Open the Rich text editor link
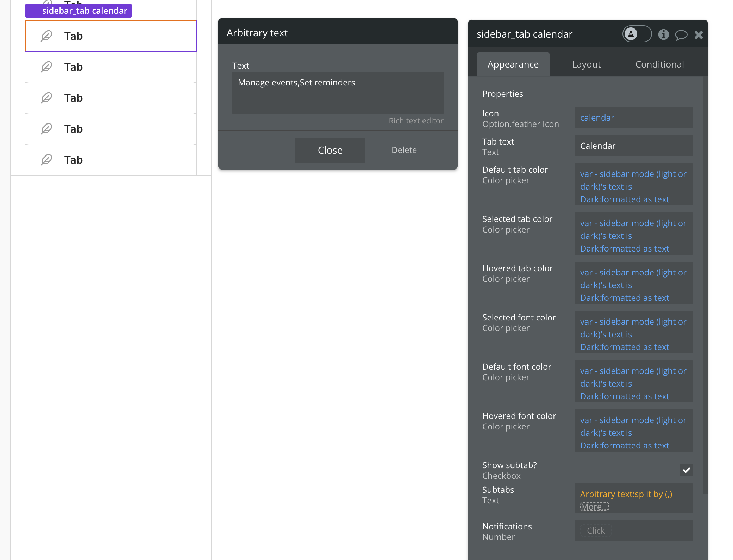This screenshot has height=560, width=733. [416, 121]
